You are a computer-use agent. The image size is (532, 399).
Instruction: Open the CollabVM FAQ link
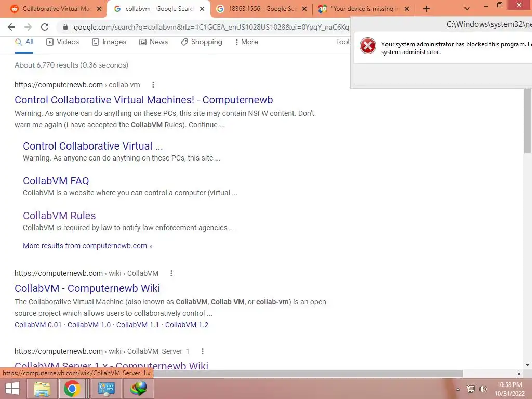[56, 181]
